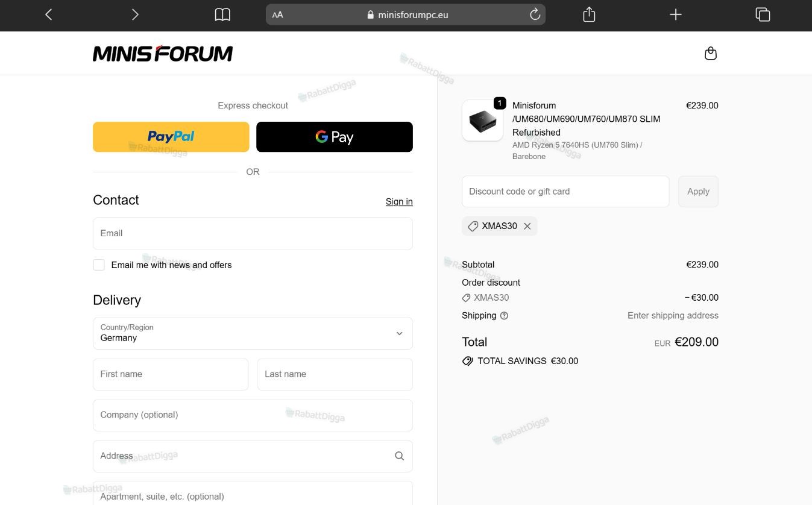The width and height of the screenshot is (812, 505).
Task: Open the AA reader text-size menu
Action: tap(278, 14)
